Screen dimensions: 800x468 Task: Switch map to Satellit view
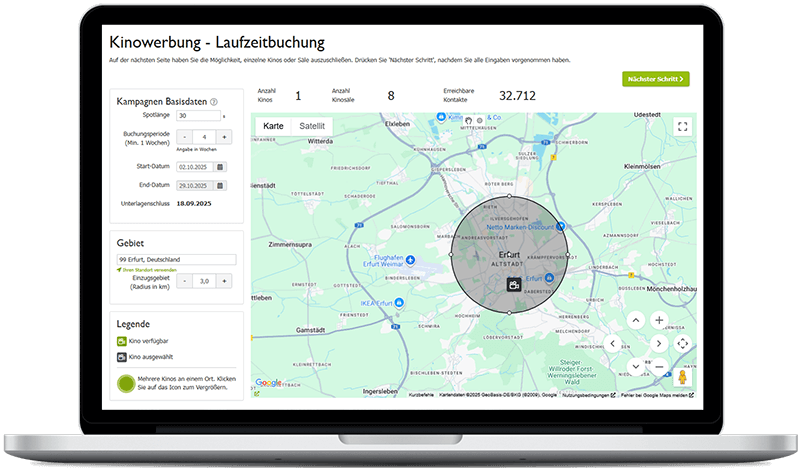point(312,126)
